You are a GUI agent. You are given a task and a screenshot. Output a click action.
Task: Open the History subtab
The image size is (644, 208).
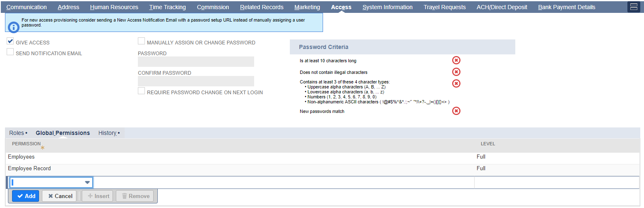coord(108,133)
